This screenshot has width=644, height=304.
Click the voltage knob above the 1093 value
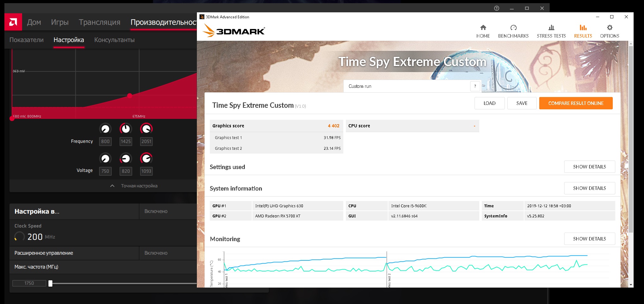click(x=146, y=158)
